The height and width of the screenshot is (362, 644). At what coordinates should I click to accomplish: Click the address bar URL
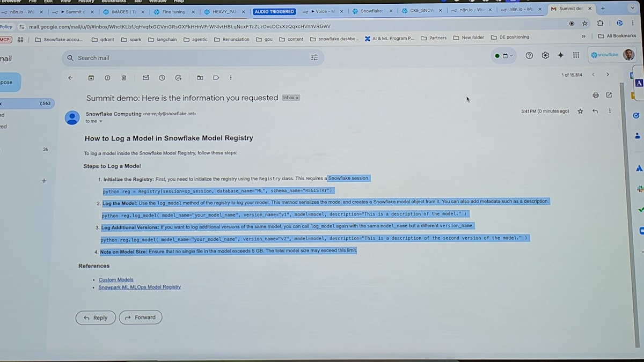(180, 26)
